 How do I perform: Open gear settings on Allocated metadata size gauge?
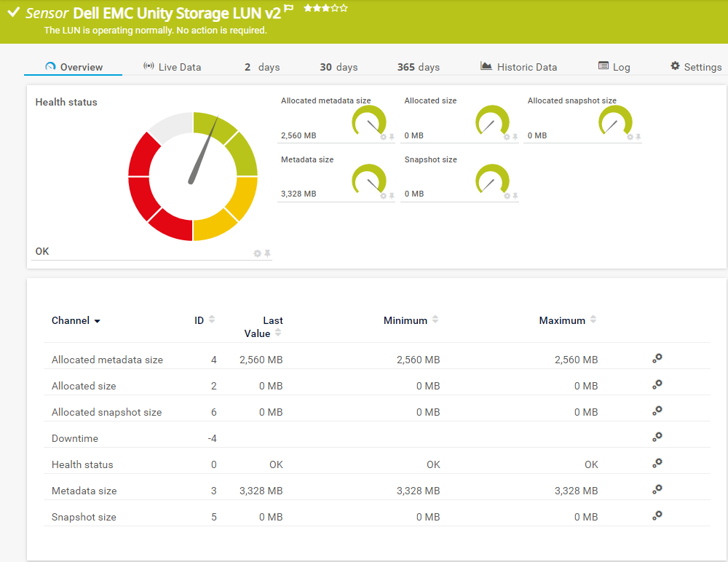[x=383, y=137]
